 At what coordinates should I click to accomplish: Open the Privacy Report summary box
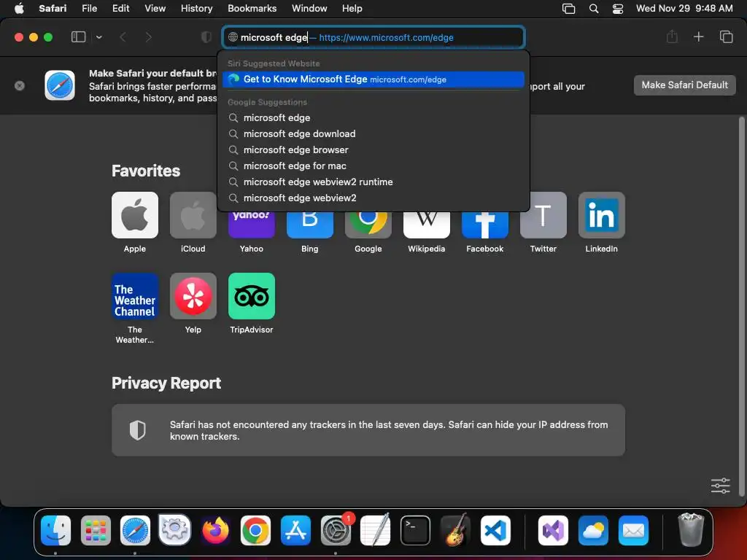368,430
